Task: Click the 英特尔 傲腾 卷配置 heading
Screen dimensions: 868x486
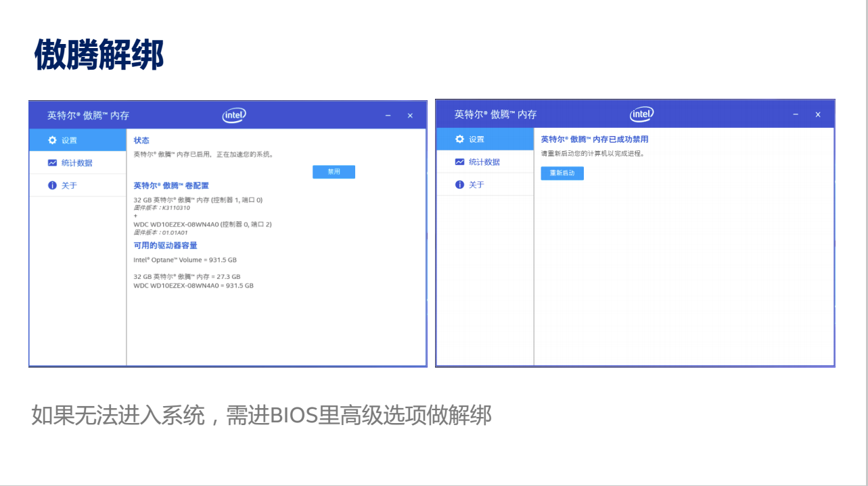Action: 171,185
